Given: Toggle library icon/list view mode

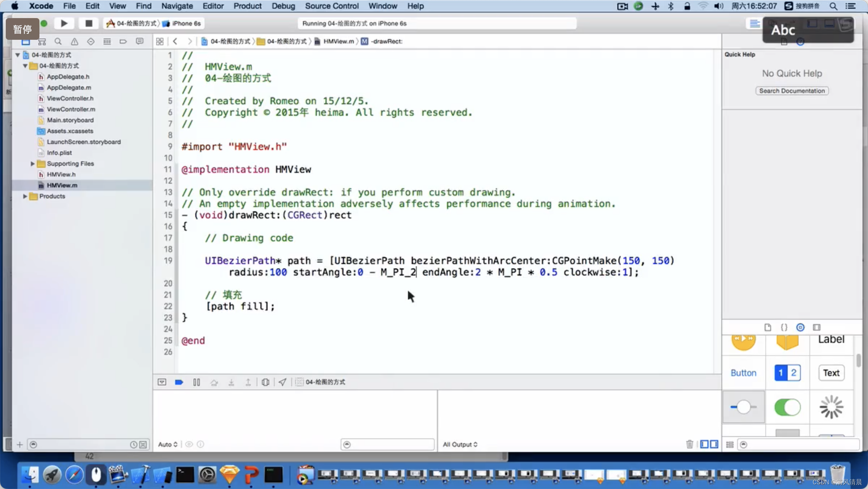Looking at the screenshot, I should (x=730, y=445).
